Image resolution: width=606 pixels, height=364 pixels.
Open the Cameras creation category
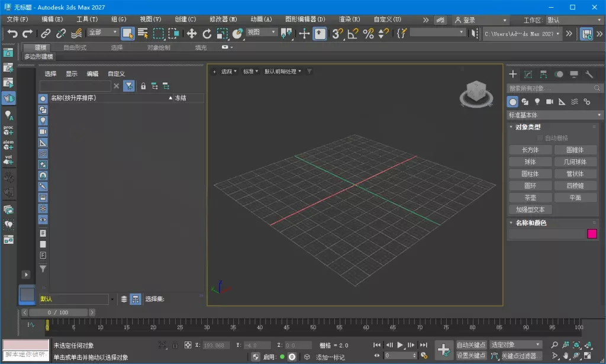(x=551, y=102)
